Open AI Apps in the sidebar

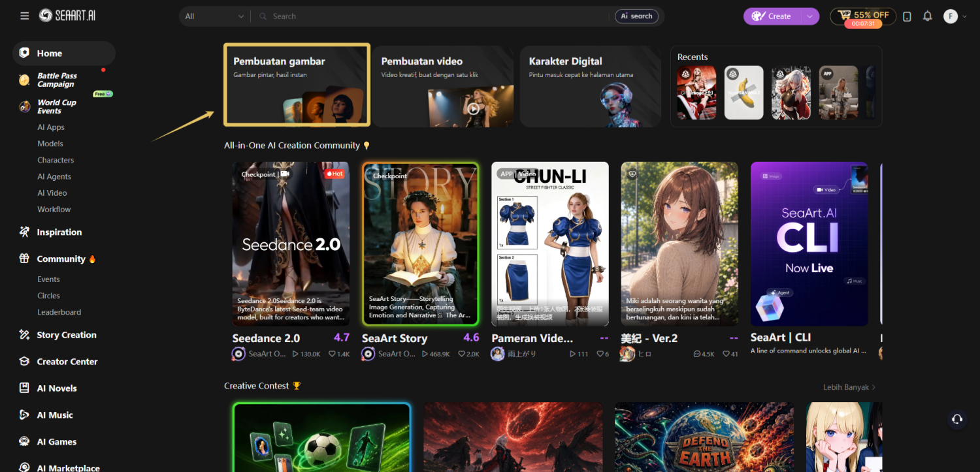pyautogui.click(x=51, y=127)
